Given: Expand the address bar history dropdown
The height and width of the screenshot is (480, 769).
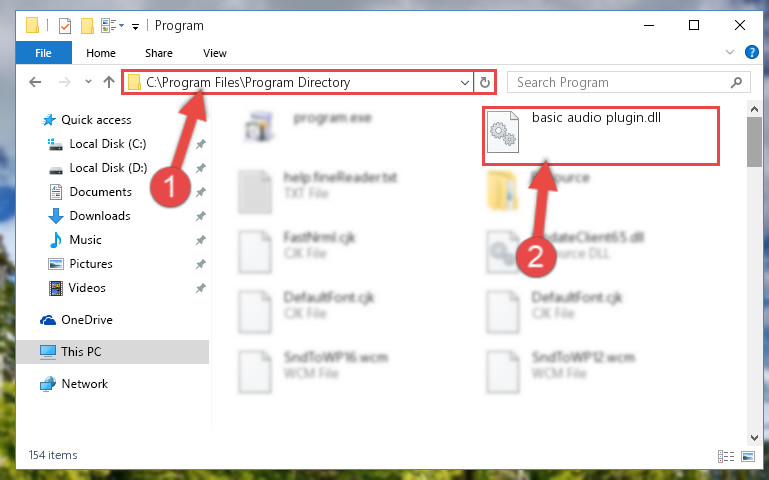Looking at the screenshot, I should point(464,82).
